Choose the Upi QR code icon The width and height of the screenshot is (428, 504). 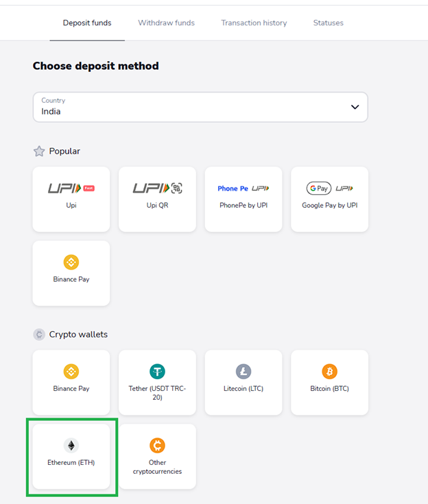coord(157,188)
